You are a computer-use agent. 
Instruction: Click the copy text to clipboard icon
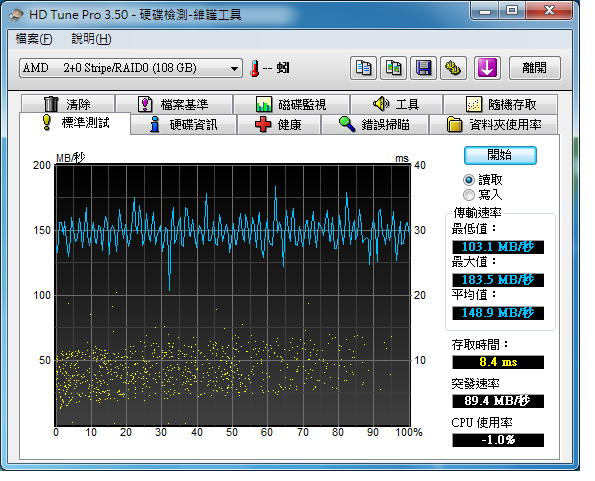point(363,68)
